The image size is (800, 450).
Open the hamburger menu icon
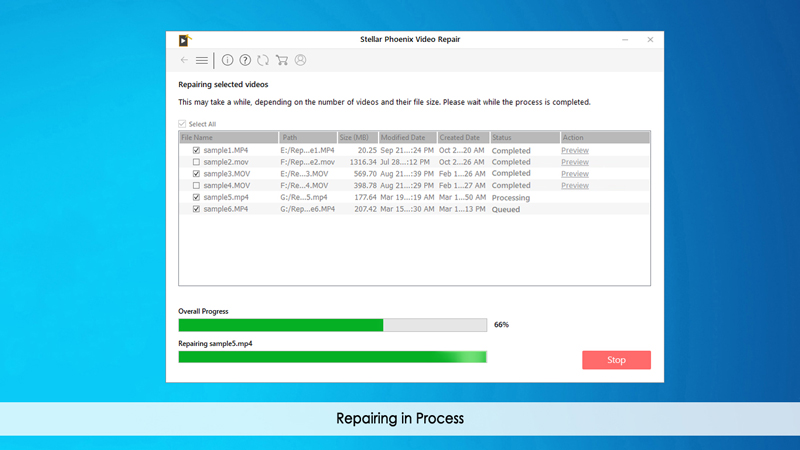pyautogui.click(x=202, y=61)
